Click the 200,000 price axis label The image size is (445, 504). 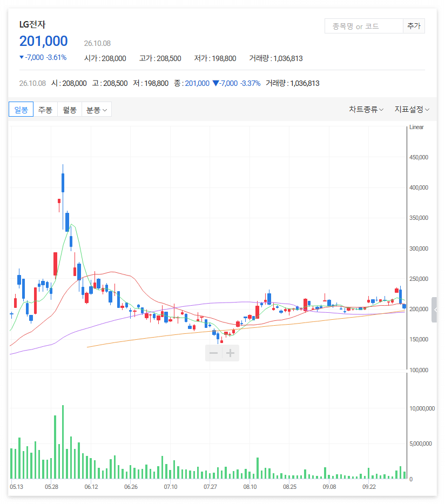coord(419,309)
